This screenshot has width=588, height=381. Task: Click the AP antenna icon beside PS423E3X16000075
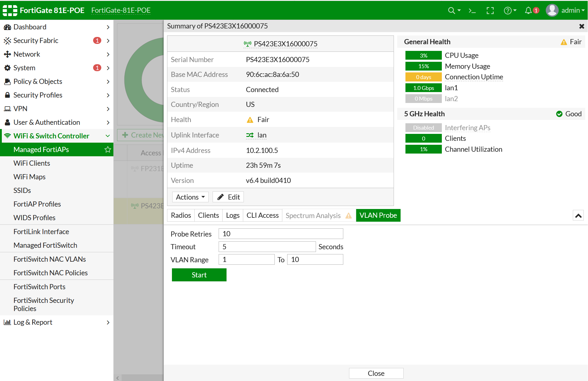(247, 44)
